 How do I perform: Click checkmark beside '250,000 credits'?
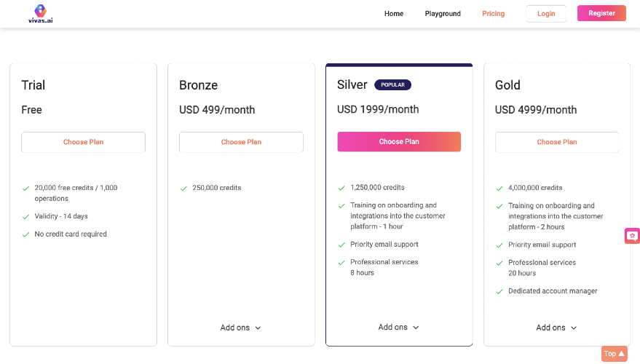pos(183,189)
